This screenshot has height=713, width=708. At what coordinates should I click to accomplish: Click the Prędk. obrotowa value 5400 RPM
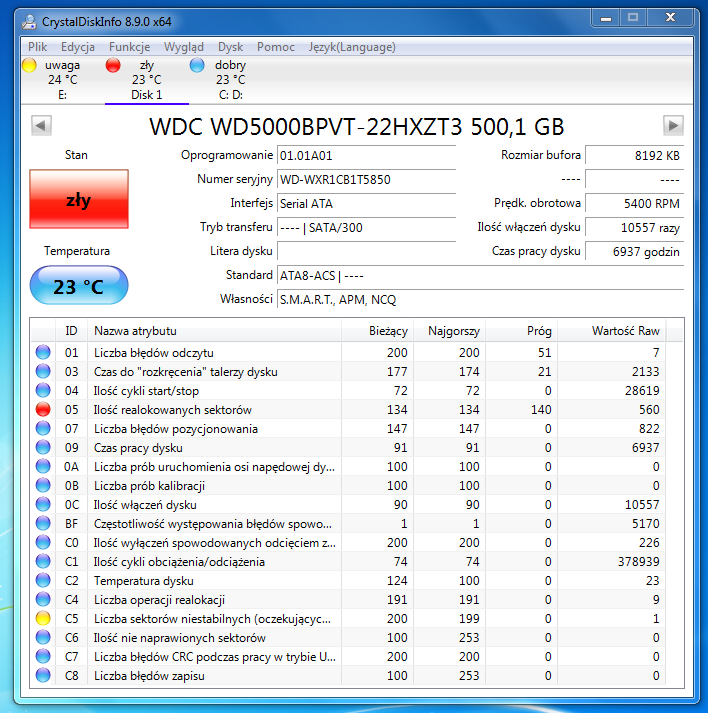click(x=634, y=204)
